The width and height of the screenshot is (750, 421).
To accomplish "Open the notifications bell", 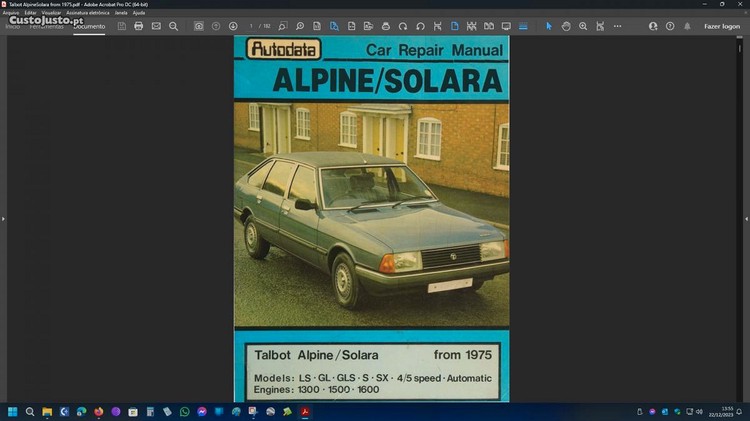I will (x=687, y=26).
